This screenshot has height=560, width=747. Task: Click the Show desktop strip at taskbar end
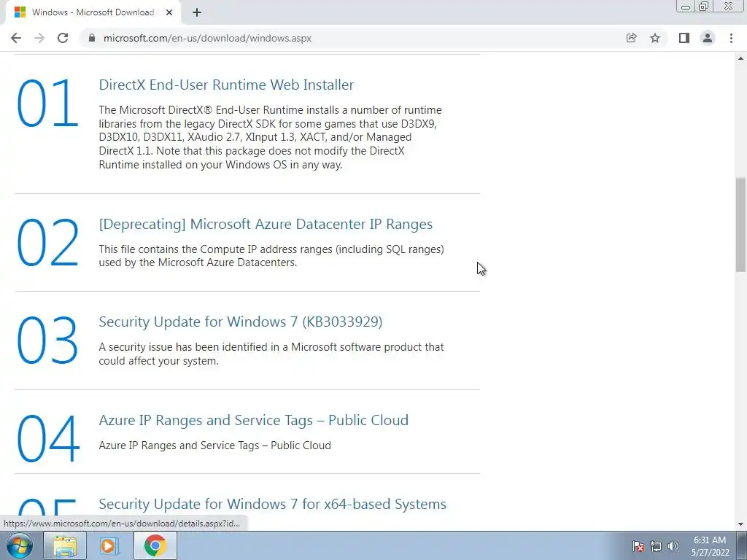[742, 545]
